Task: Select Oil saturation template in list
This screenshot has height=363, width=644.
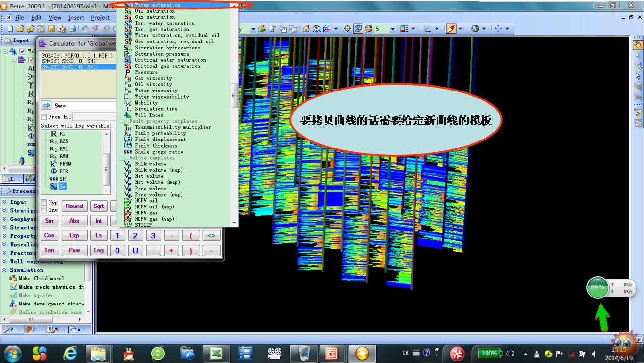Action: coord(155,11)
